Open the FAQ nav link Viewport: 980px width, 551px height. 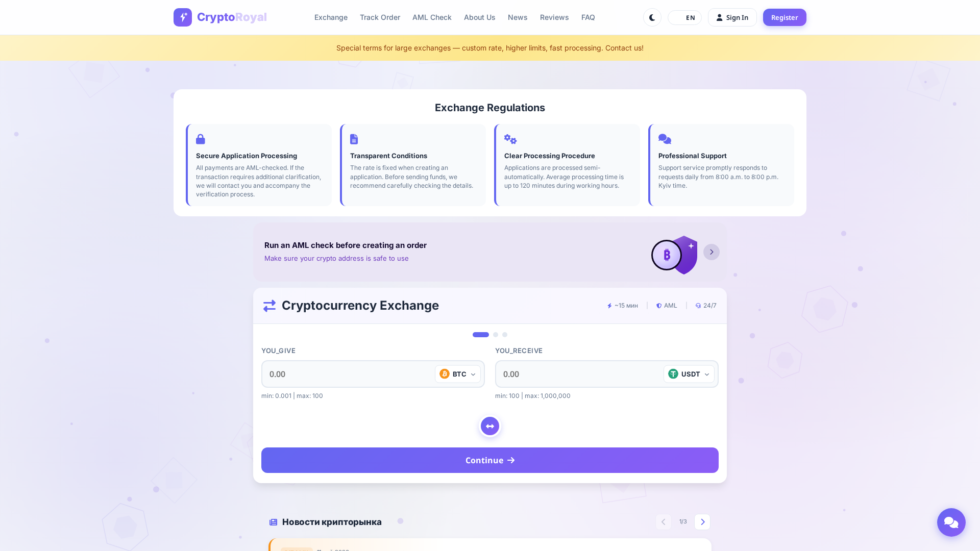point(588,17)
